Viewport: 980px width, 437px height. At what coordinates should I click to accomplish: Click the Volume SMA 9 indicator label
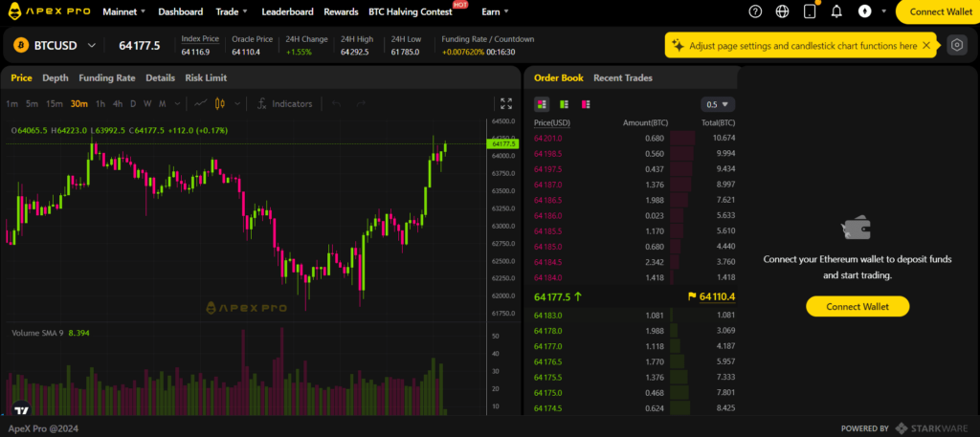(37, 333)
